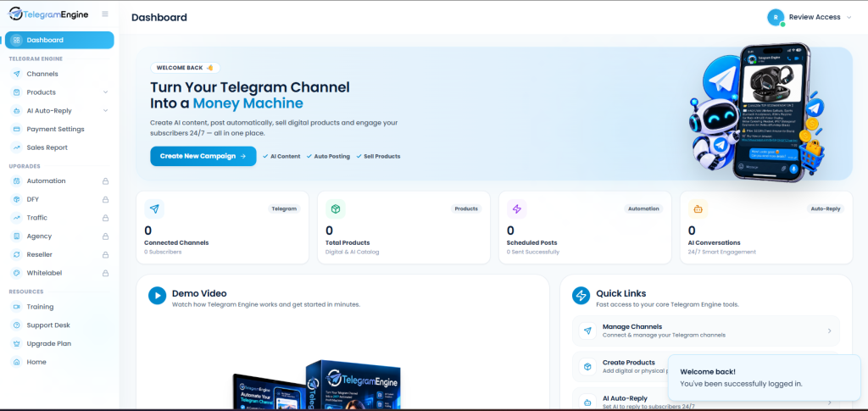Open the Review Access account dropdown
The height and width of the screenshot is (411, 868).
point(810,17)
